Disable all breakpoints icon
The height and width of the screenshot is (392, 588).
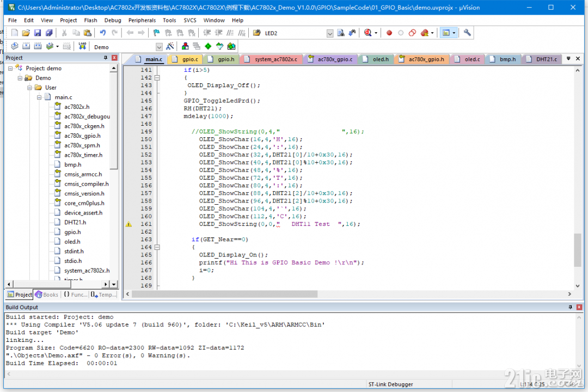pos(412,33)
